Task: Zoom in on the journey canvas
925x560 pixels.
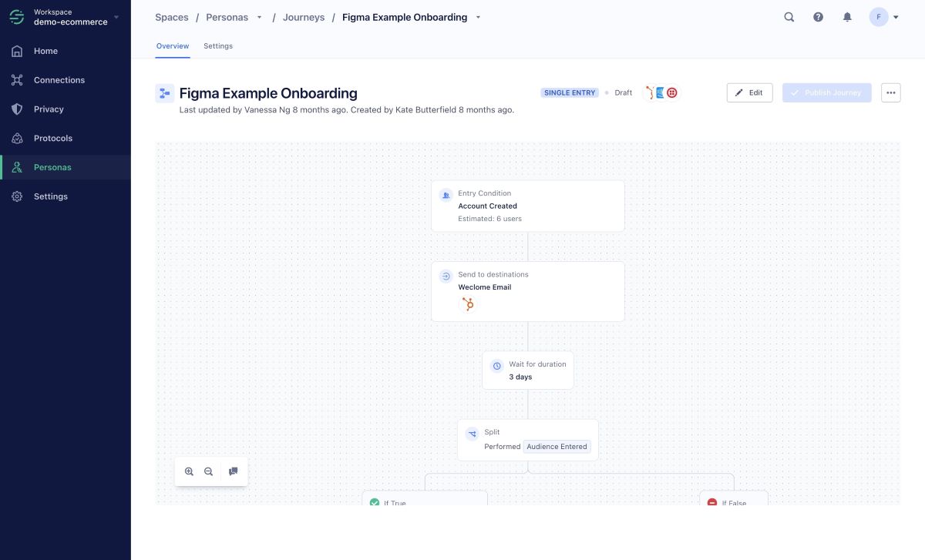Action: click(189, 471)
